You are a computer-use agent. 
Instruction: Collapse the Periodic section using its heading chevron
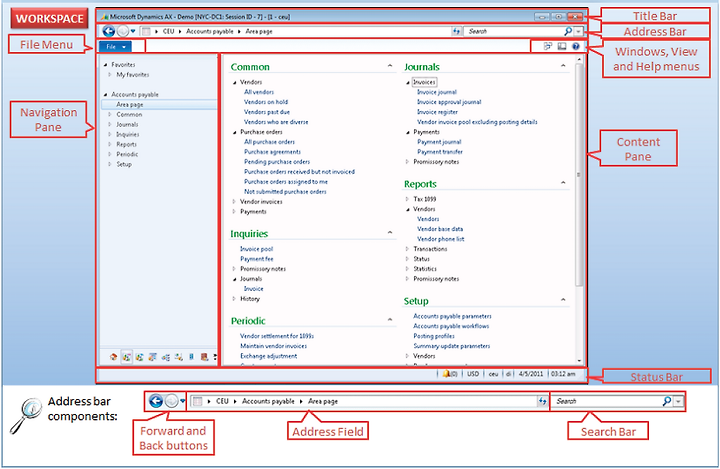[x=390, y=319]
